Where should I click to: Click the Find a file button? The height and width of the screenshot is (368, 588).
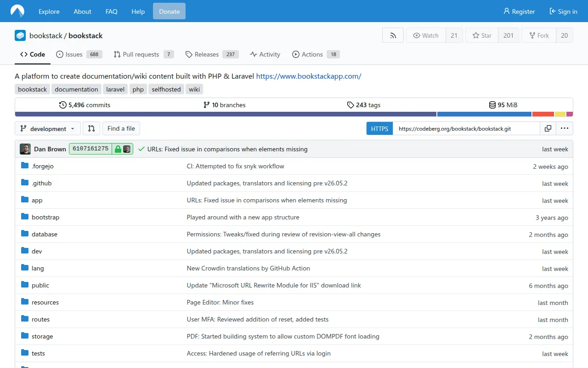(x=121, y=128)
